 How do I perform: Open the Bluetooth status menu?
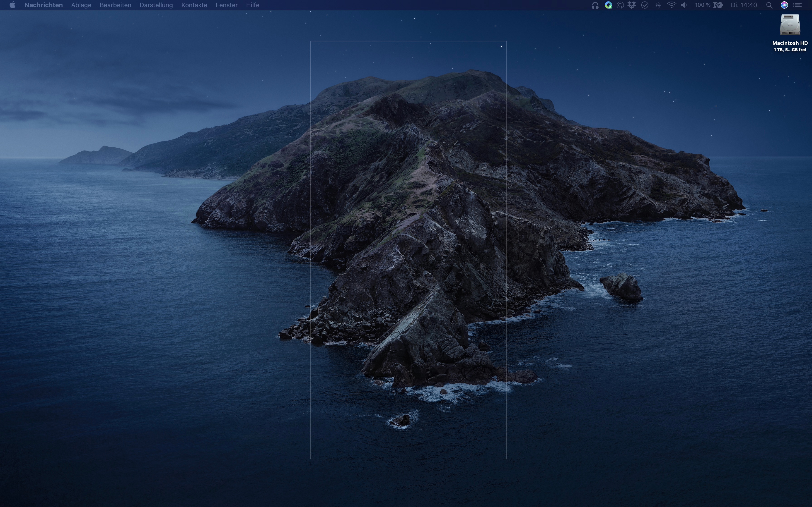pyautogui.click(x=658, y=5)
